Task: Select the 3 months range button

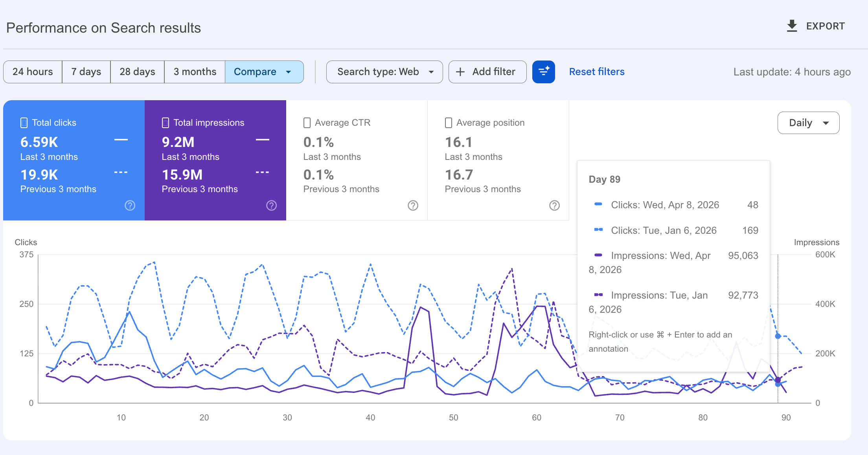Action: [x=195, y=72]
